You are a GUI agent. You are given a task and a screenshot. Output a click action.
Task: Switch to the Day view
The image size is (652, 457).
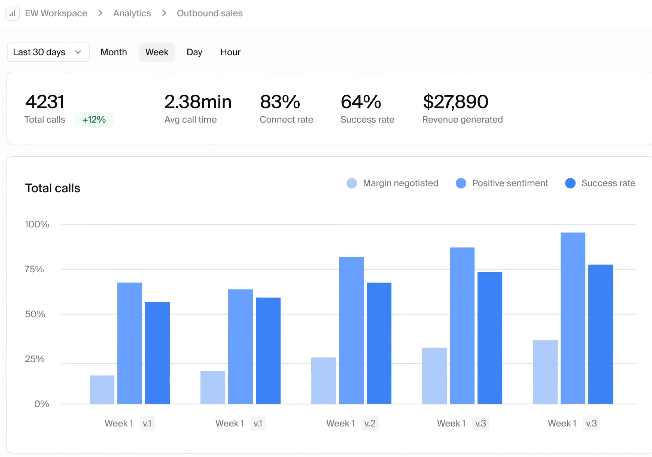(194, 52)
